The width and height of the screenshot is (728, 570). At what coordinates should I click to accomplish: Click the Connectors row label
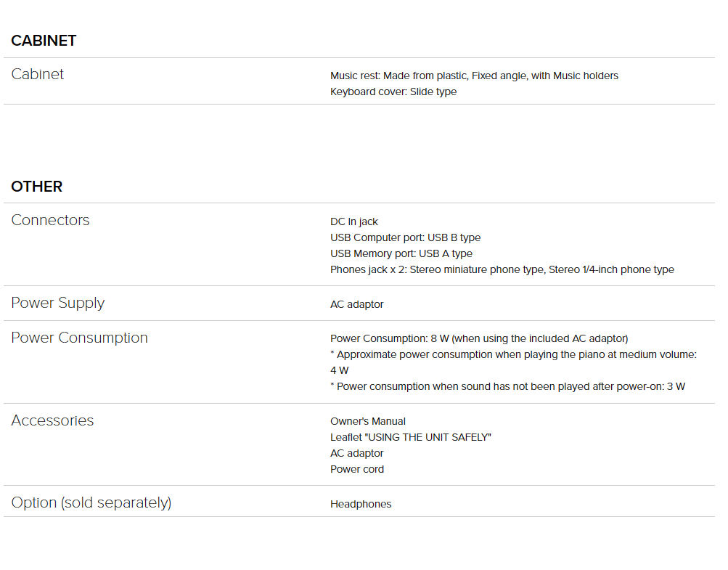pos(50,220)
